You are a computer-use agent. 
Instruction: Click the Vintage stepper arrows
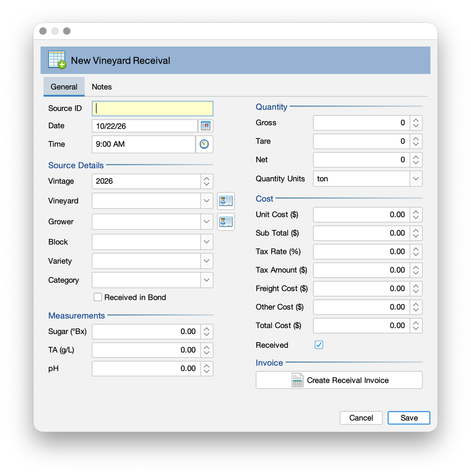coord(207,181)
